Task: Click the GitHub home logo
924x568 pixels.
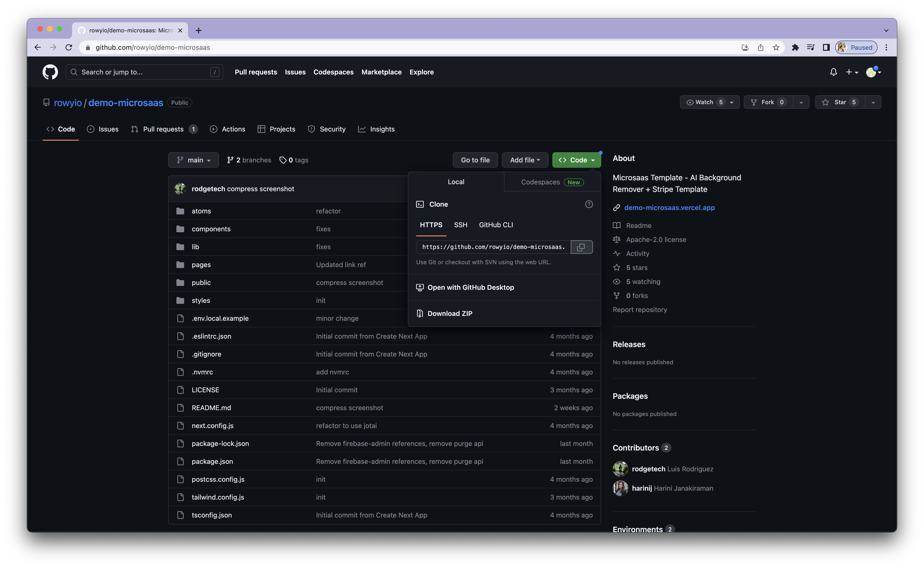Action: [x=50, y=72]
